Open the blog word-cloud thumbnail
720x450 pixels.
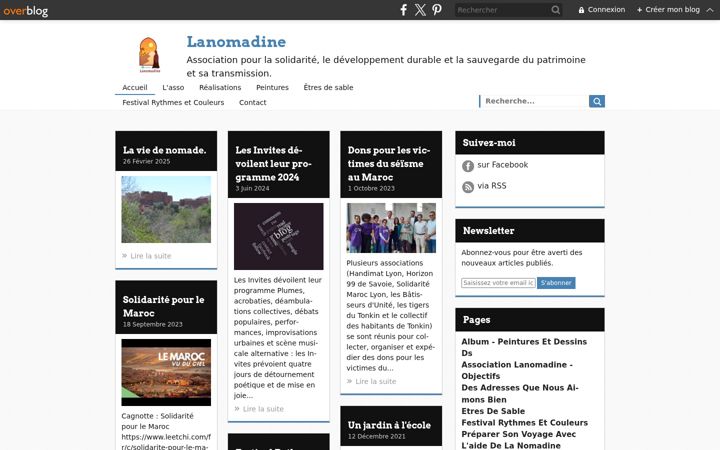pos(279,236)
